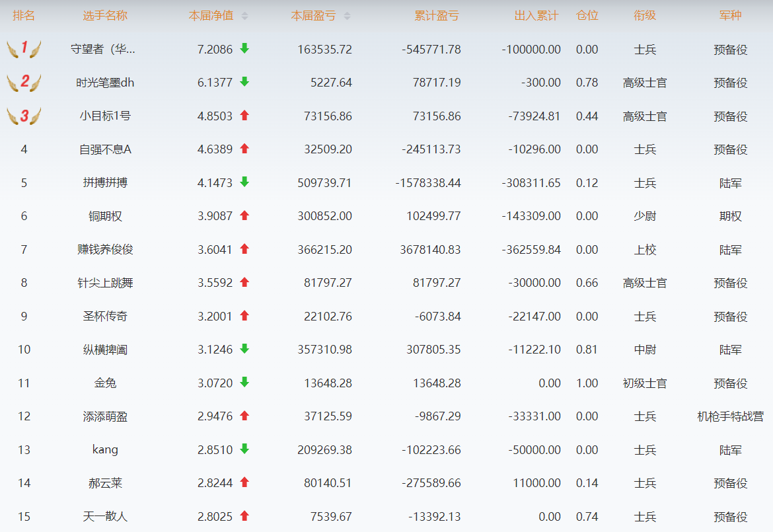Open player 时光笔墨dh profile

click(105, 83)
